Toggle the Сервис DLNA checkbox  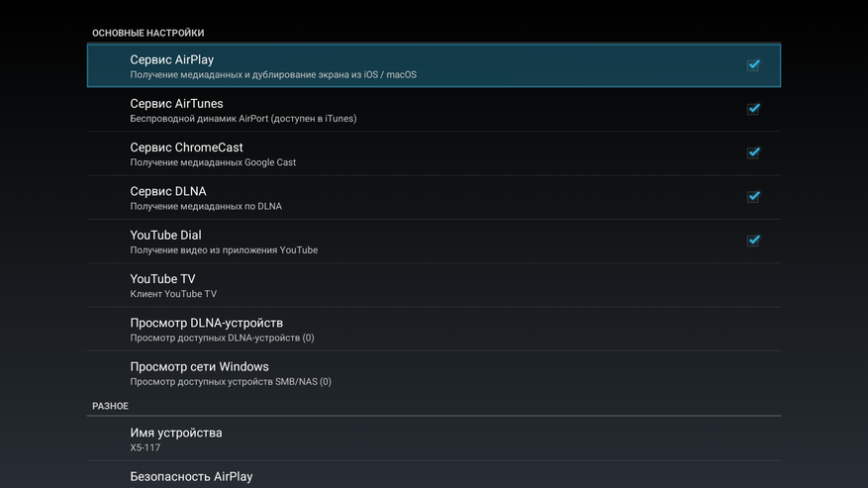pyautogui.click(x=753, y=197)
